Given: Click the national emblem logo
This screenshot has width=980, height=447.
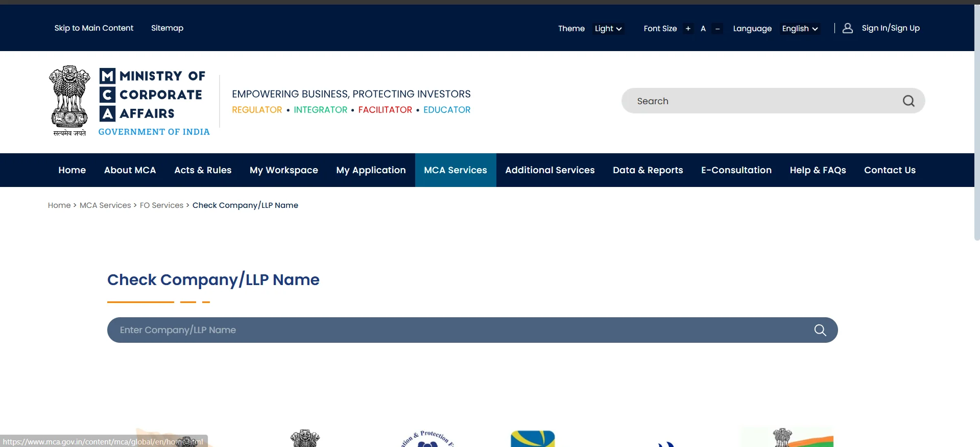Looking at the screenshot, I should (69, 101).
